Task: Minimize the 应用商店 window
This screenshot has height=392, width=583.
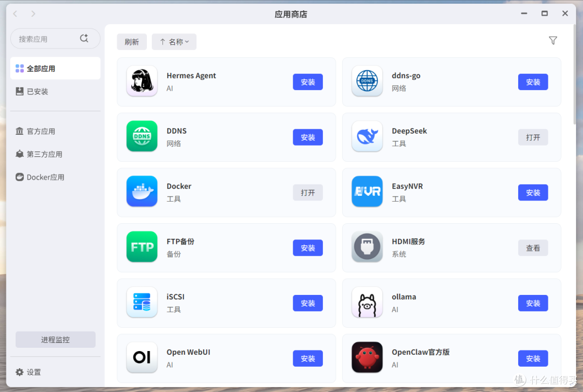Action: pyautogui.click(x=524, y=13)
